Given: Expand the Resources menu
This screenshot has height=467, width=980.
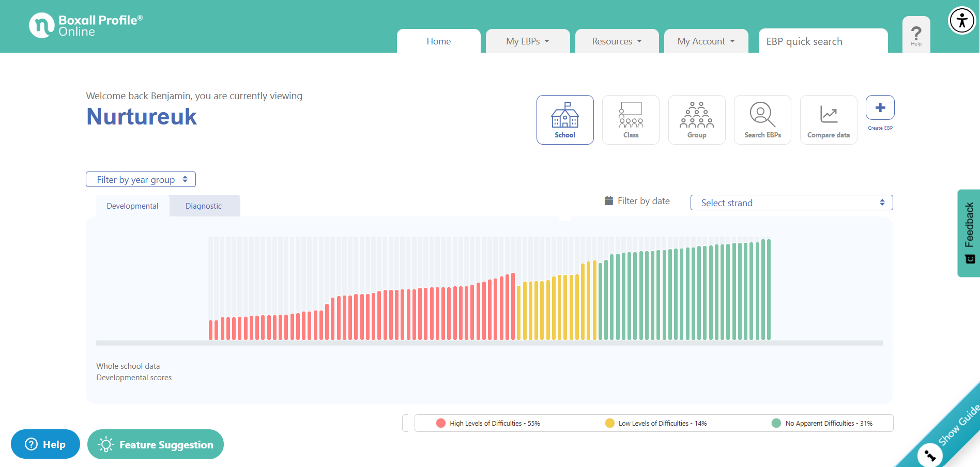Looking at the screenshot, I should [x=617, y=41].
